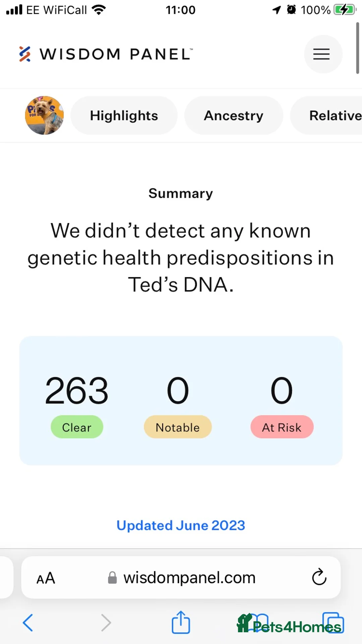Tap the Wisdom Panel logo
The height and width of the screenshot is (644, 362).
click(106, 54)
